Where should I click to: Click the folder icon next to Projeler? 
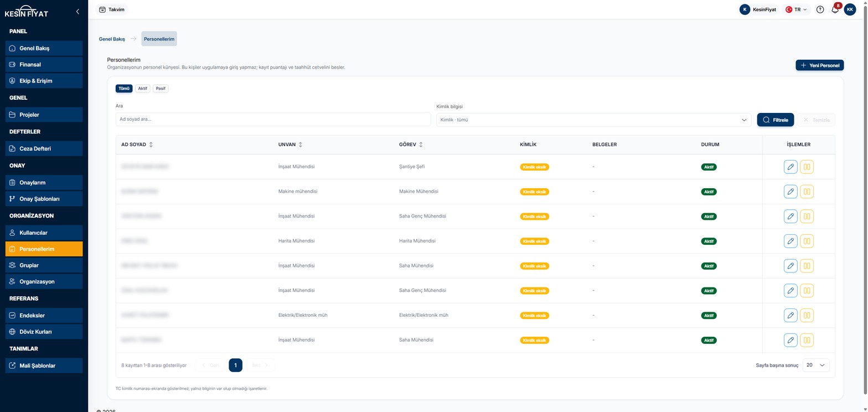click(13, 115)
